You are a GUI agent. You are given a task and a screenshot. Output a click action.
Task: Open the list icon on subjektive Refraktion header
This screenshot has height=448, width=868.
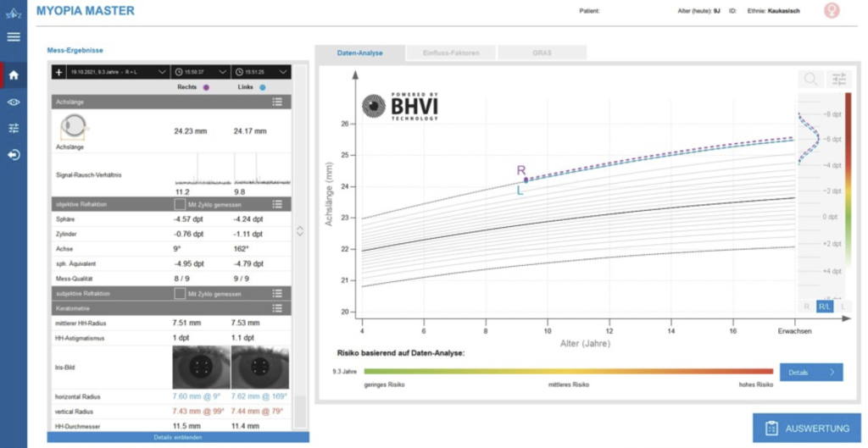tap(278, 294)
